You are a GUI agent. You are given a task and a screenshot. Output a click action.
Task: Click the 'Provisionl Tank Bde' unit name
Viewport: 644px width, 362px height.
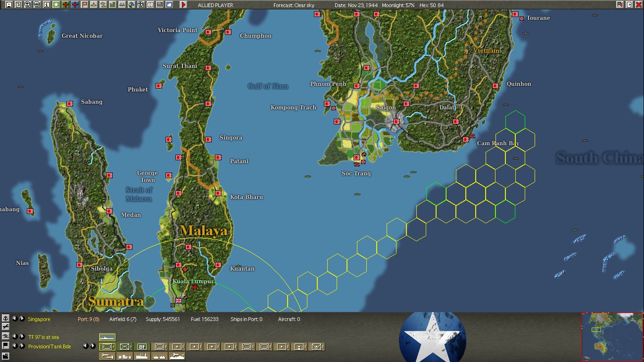point(50,346)
